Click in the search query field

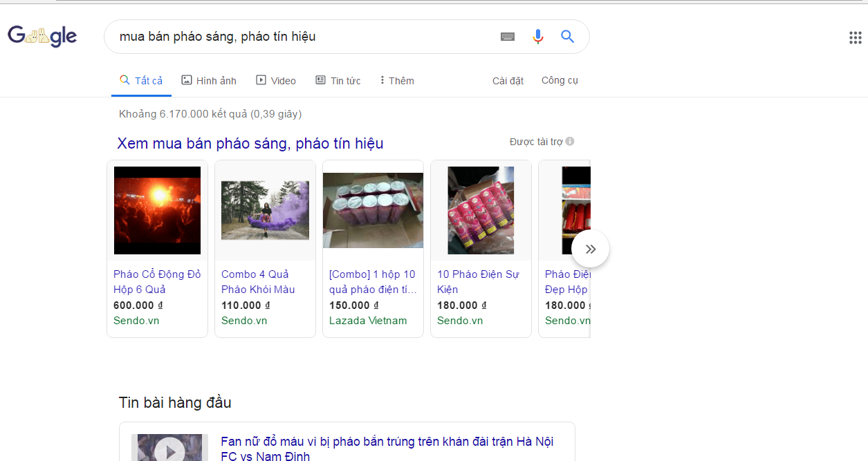point(304,37)
